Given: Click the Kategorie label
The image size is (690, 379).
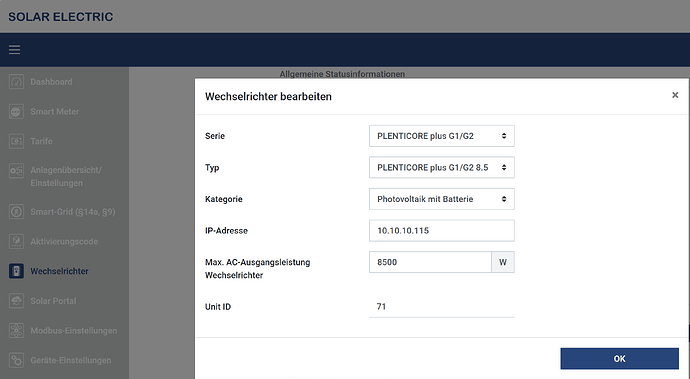Looking at the screenshot, I should click(x=224, y=199).
